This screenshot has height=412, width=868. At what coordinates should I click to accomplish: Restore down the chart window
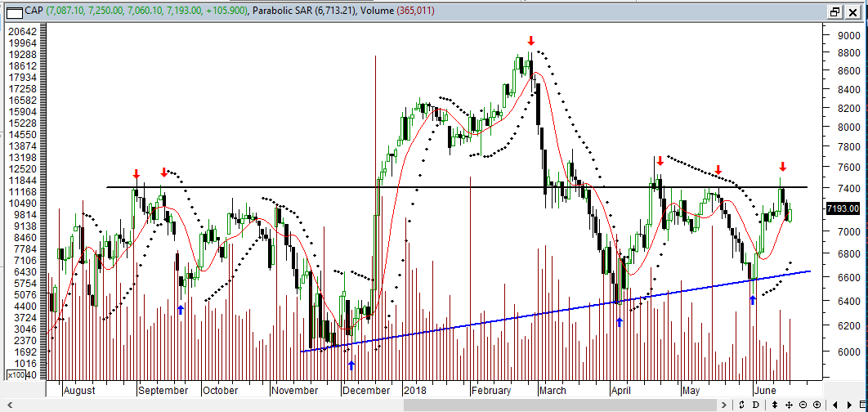click(834, 11)
